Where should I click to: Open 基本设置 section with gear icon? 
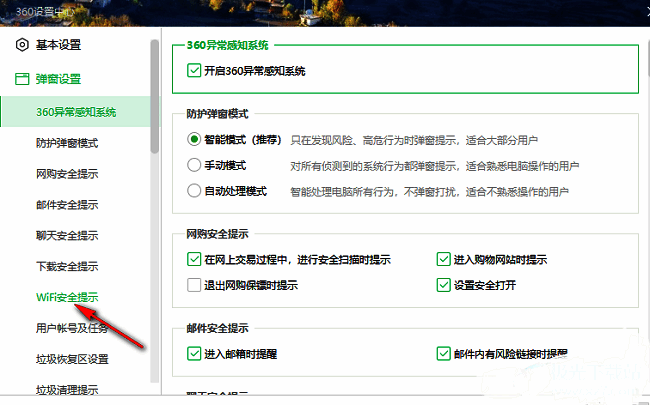pos(48,45)
